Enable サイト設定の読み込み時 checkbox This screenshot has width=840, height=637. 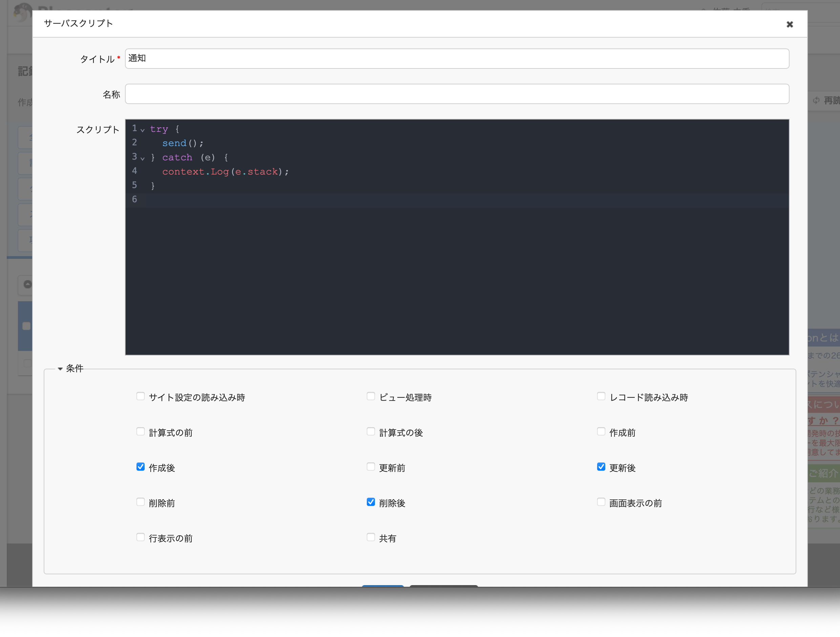click(141, 396)
